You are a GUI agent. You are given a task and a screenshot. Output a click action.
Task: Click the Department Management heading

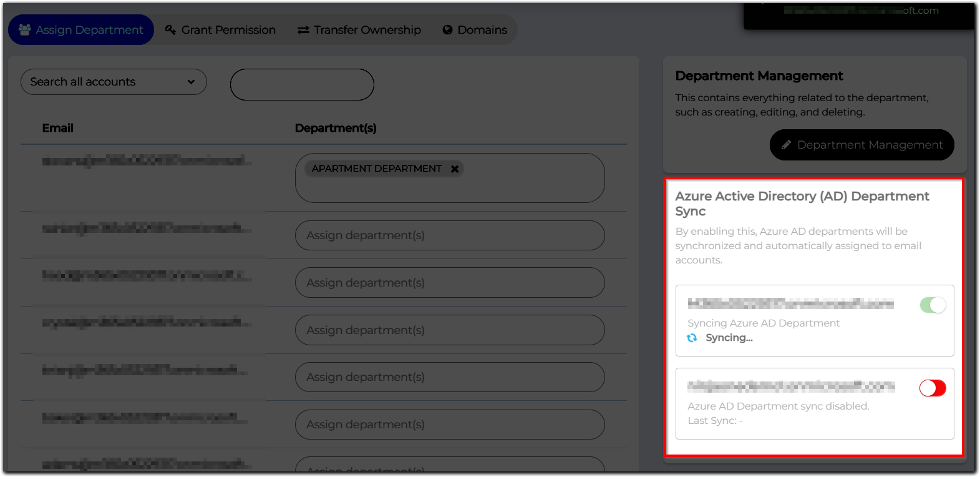coord(759,76)
